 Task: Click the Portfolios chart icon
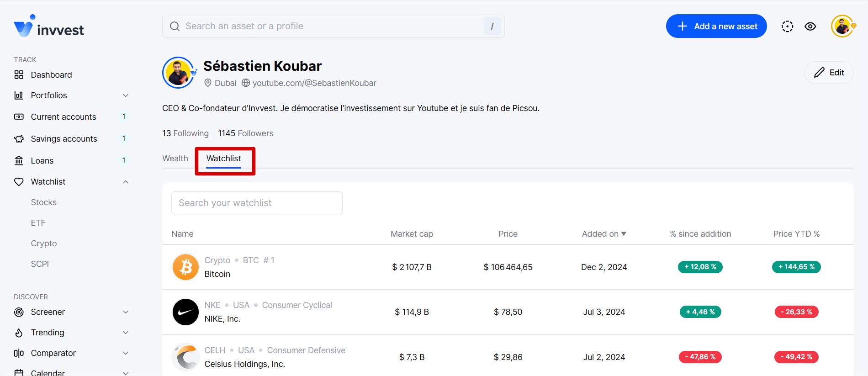click(19, 95)
